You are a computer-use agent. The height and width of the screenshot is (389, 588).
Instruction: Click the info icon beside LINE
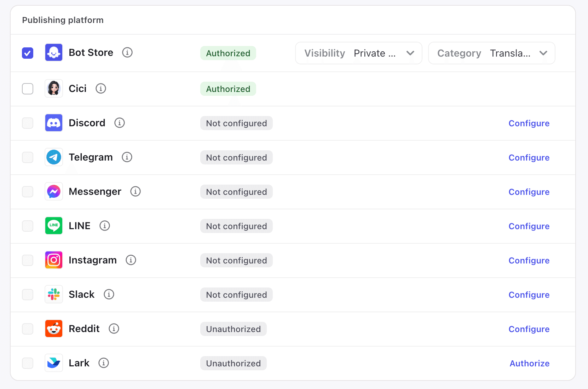pos(105,226)
